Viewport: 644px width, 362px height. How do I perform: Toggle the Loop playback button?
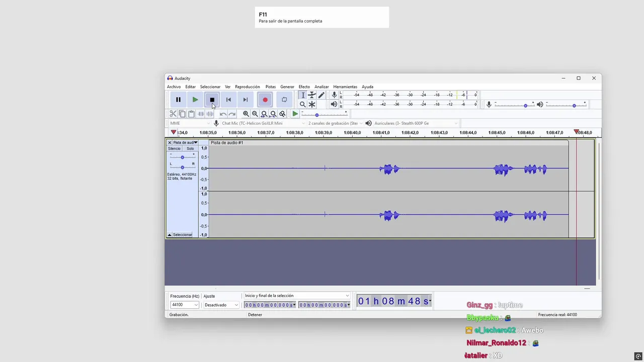tap(284, 100)
